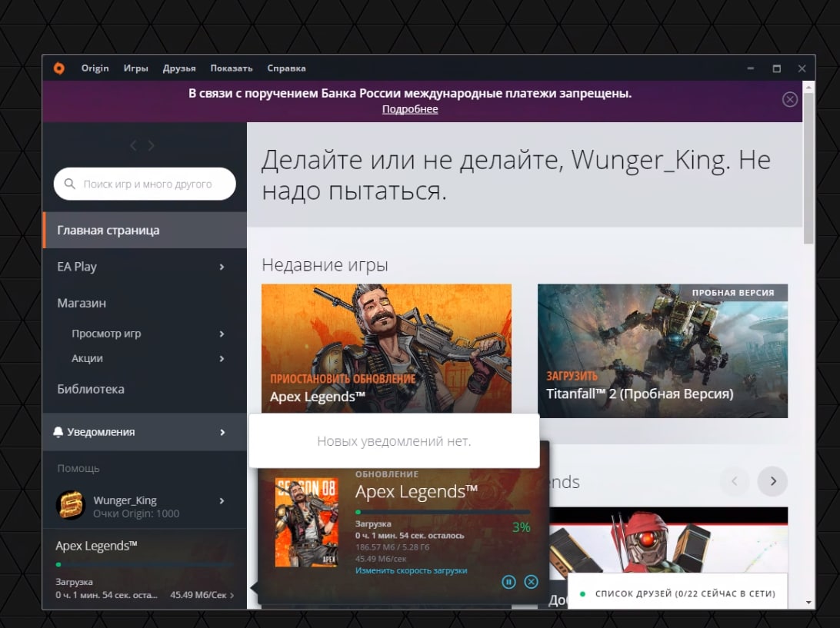Click the 186.57 МБ / 5.28 ГБ size text

(x=392, y=547)
